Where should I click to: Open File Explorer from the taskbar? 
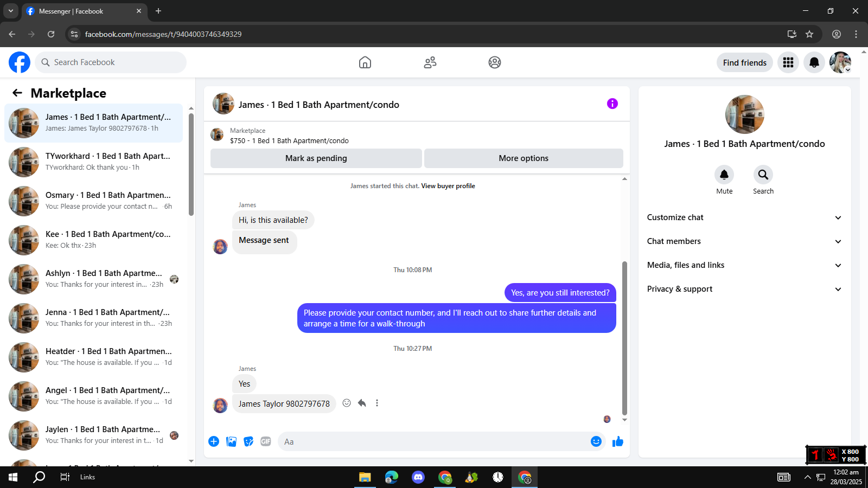pos(365,477)
